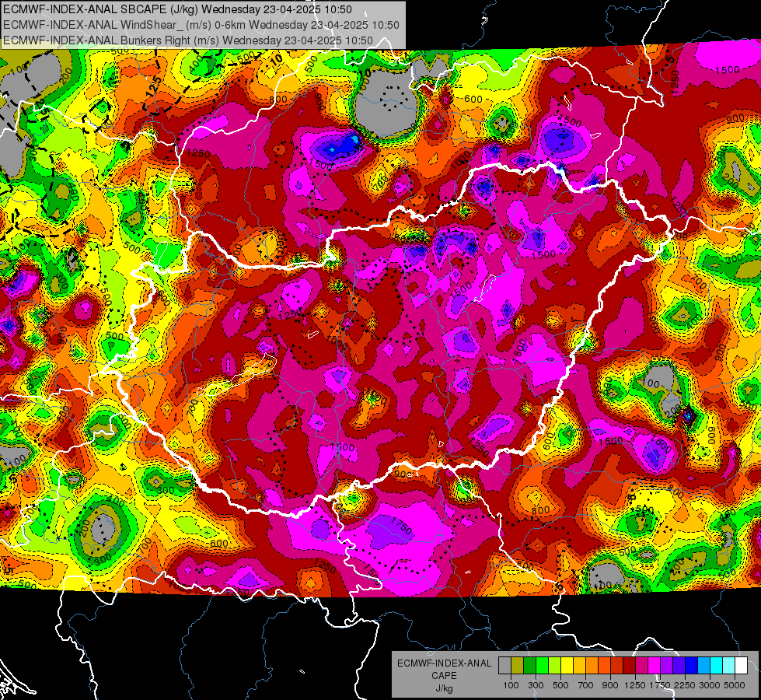Select the lime yellow-green legend swatch

554,665
